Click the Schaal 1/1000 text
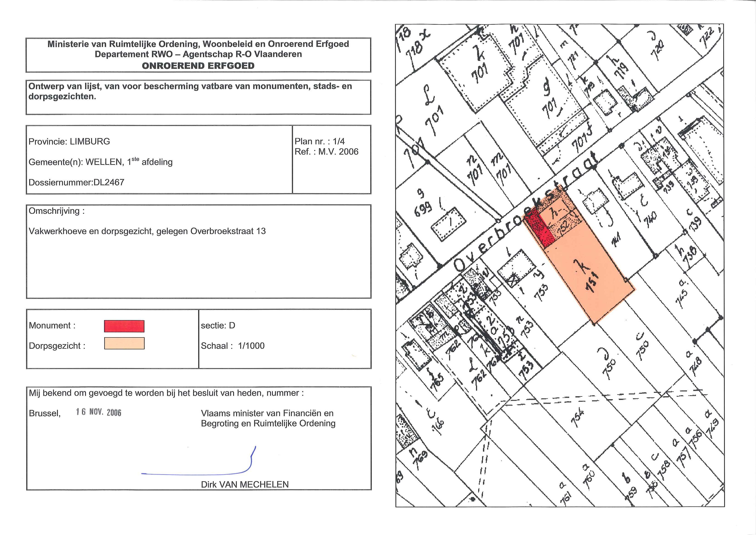Image resolution: width=756 pixels, height=535 pixels. [x=232, y=345]
